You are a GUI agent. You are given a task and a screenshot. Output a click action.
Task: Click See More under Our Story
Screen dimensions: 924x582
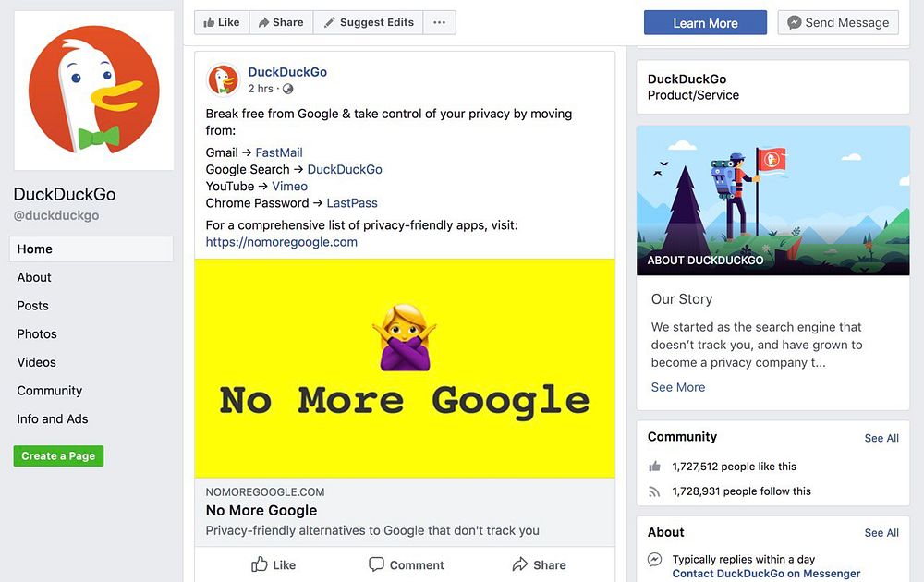pyautogui.click(x=678, y=387)
